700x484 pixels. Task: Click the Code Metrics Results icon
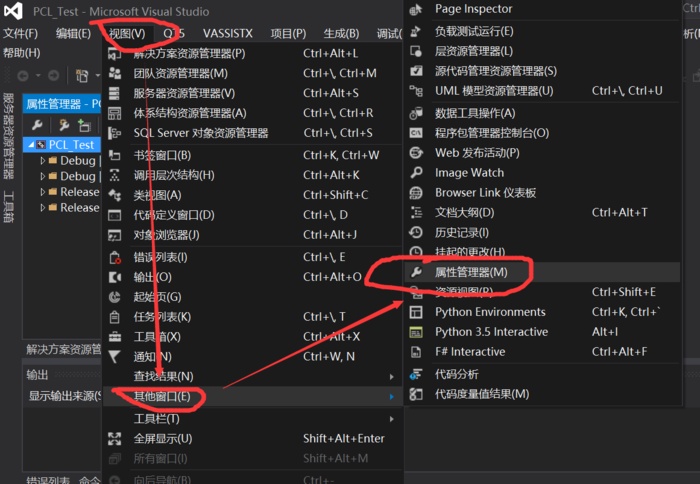(416, 394)
